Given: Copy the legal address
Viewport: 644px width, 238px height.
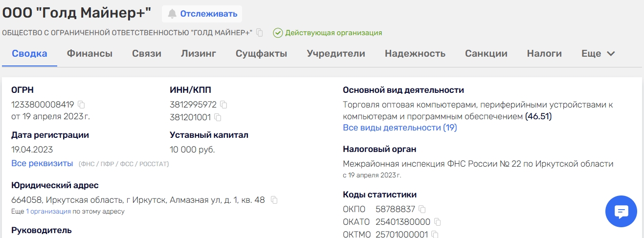Looking at the screenshot, I should pyautogui.click(x=274, y=200).
